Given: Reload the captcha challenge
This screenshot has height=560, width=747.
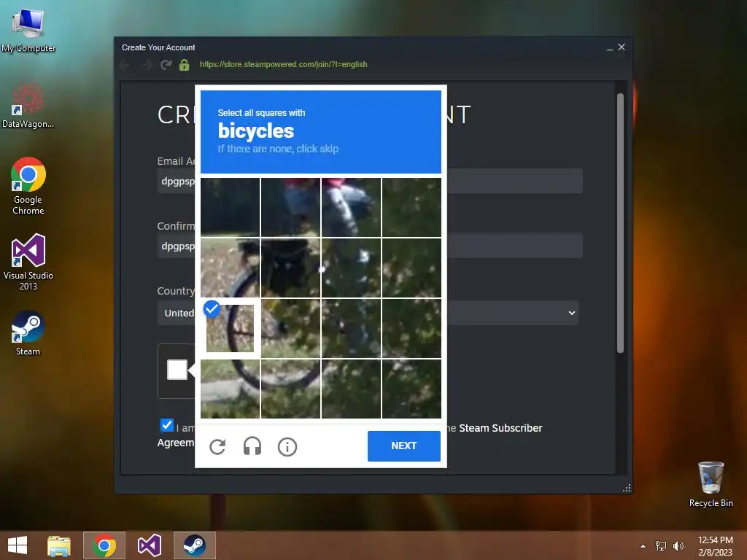Looking at the screenshot, I should [217, 446].
